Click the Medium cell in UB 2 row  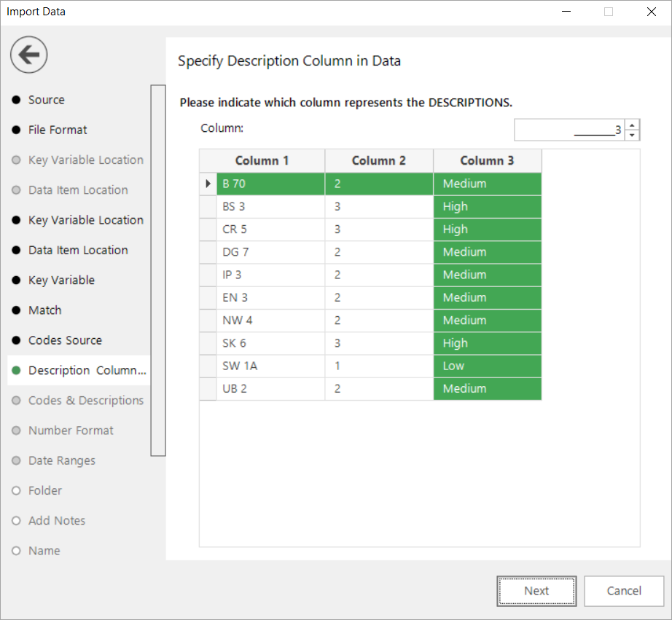pyautogui.click(x=488, y=388)
